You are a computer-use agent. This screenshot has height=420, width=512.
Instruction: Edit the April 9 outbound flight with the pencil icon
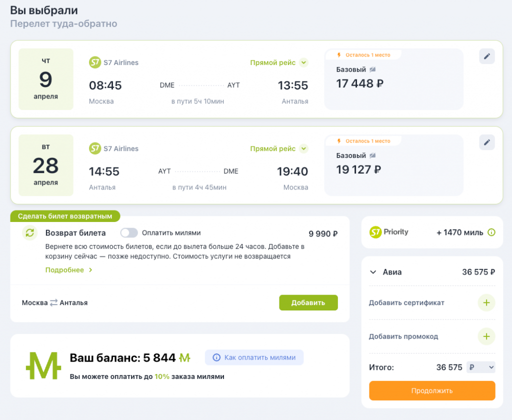click(x=487, y=56)
